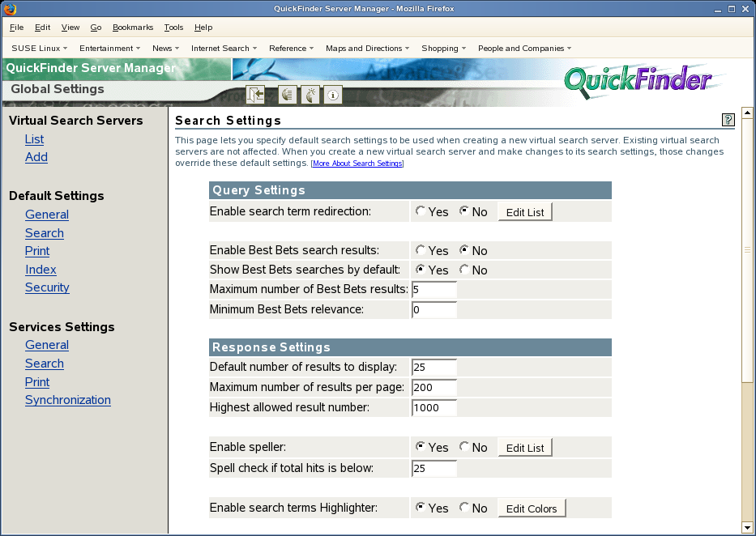The width and height of the screenshot is (756, 536).
Task: Open Default Settings General link
Action: point(47,215)
